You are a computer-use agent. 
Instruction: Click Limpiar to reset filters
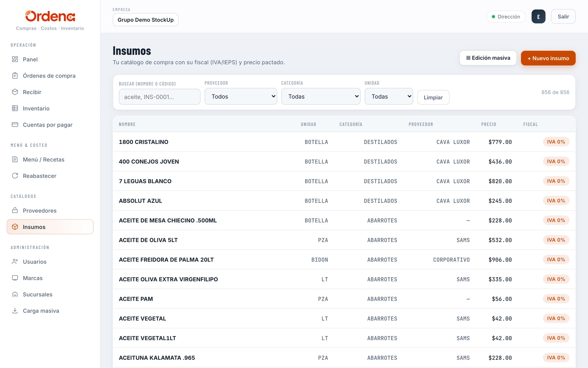tap(433, 97)
